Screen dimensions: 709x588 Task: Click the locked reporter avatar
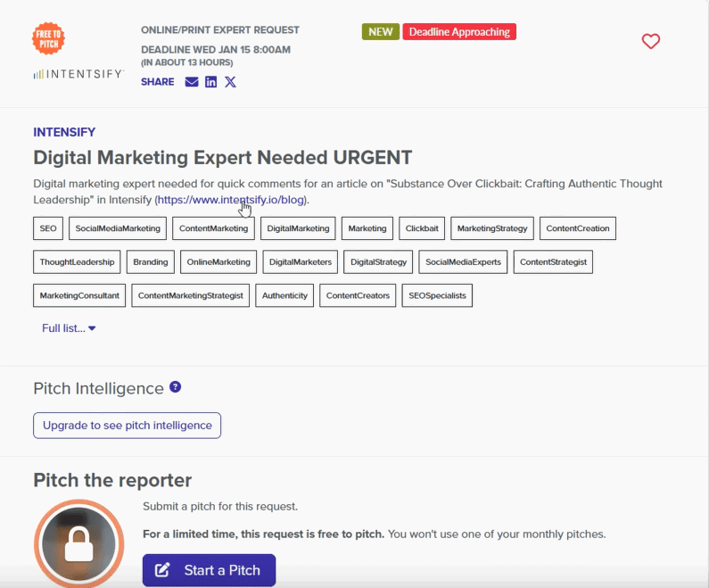click(x=78, y=542)
